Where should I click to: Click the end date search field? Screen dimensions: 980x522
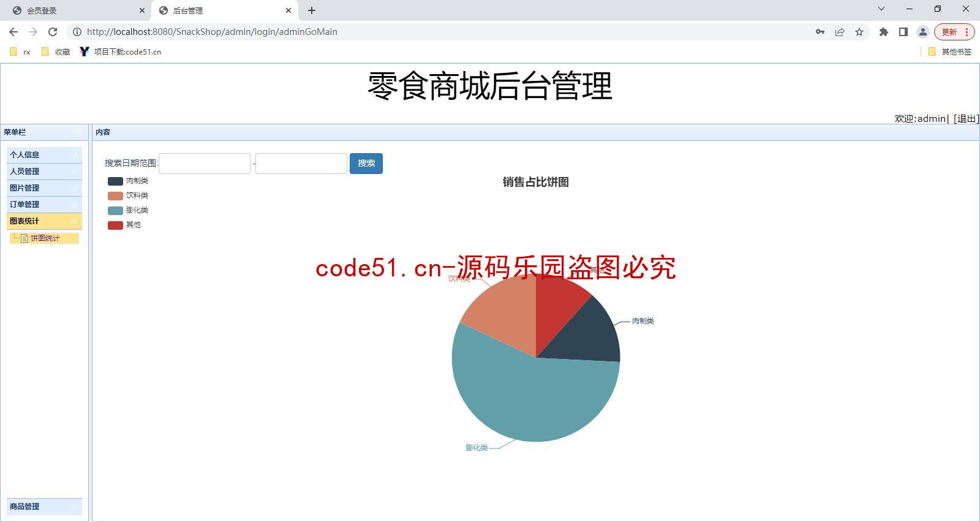(x=301, y=164)
